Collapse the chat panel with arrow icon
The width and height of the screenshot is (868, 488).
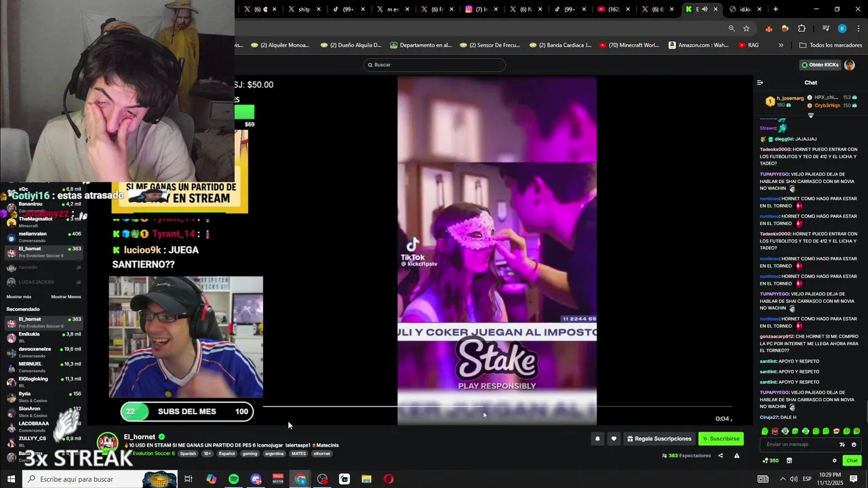coord(760,83)
